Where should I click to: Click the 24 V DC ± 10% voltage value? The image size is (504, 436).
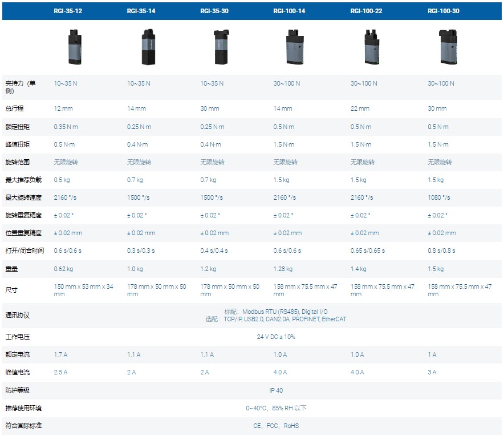[x=276, y=337]
